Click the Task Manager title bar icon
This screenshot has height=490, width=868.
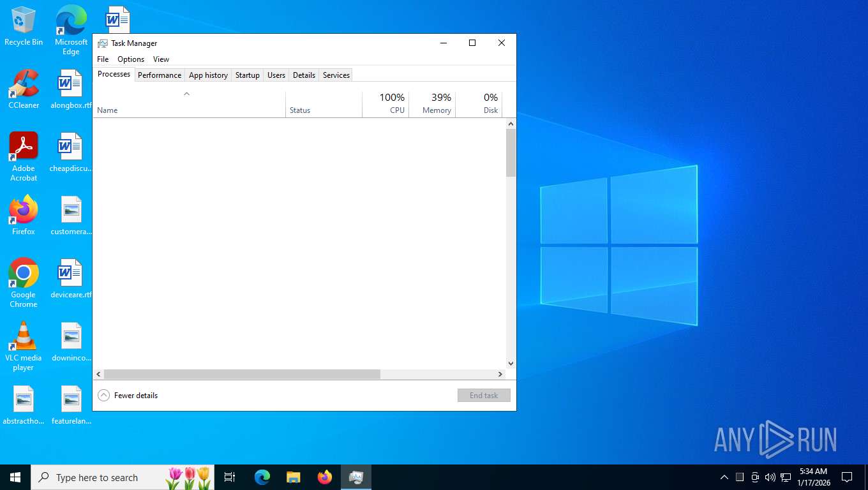(x=102, y=43)
